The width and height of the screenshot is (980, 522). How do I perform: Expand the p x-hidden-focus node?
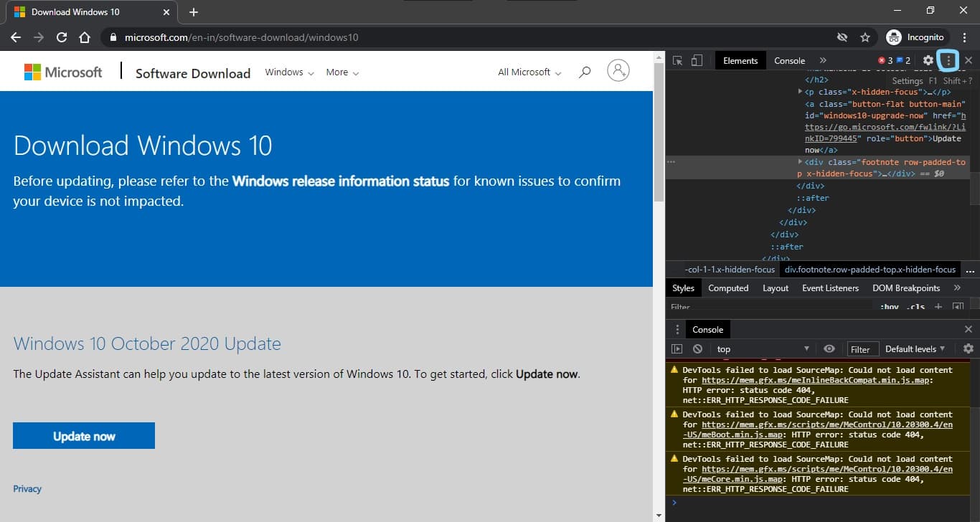coord(801,92)
